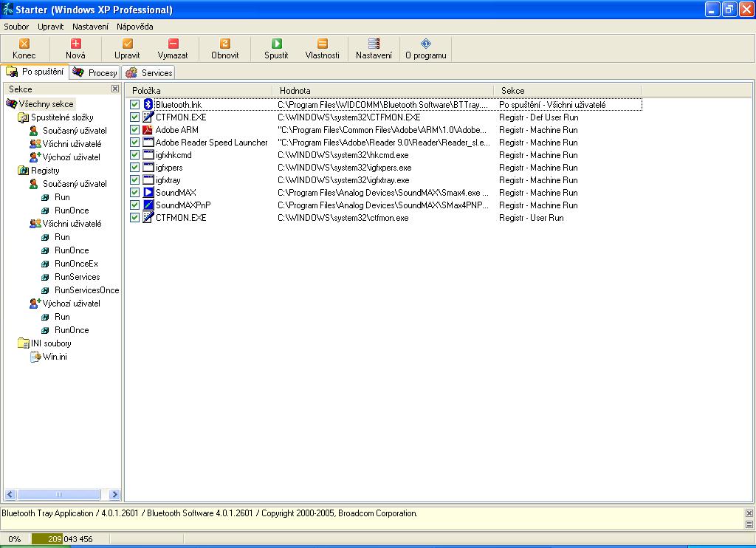Close the Sekce side panel

tap(115, 89)
